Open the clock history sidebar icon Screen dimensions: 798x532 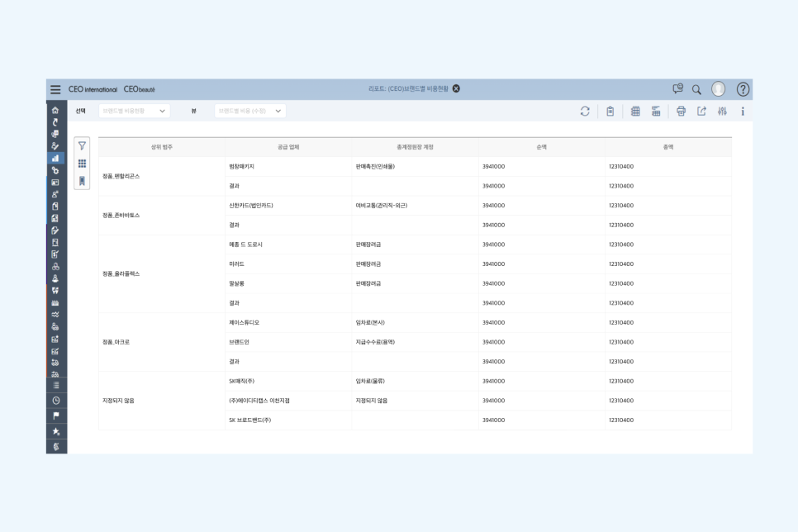(56, 401)
